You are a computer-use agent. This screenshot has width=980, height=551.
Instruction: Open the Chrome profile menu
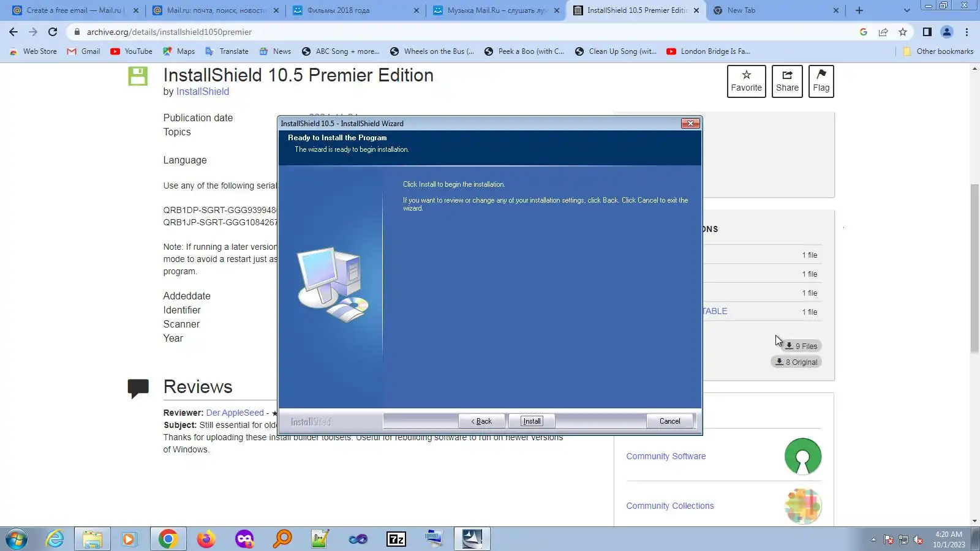[x=947, y=32]
